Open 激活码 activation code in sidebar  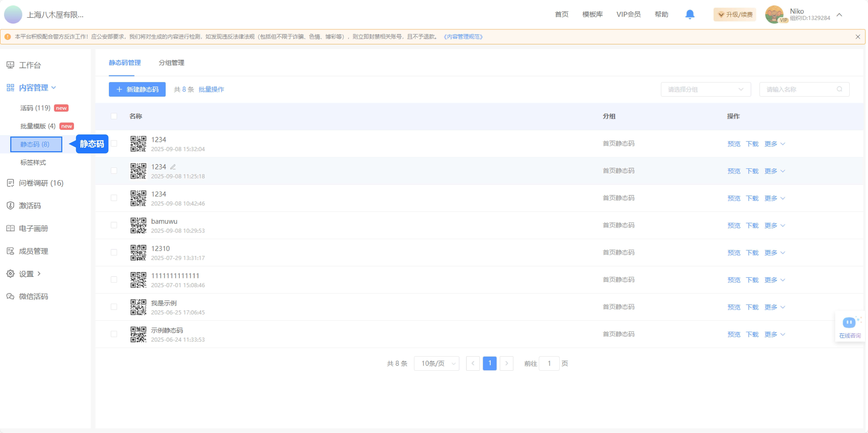click(x=30, y=206)
